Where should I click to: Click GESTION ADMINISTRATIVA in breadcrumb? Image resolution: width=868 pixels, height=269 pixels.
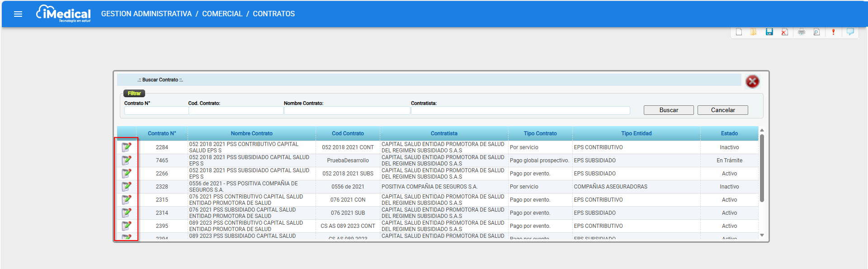click(x=146, y=14)
